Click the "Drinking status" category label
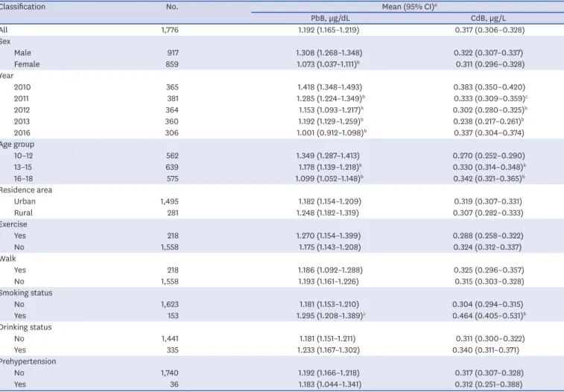 [25, 327]
